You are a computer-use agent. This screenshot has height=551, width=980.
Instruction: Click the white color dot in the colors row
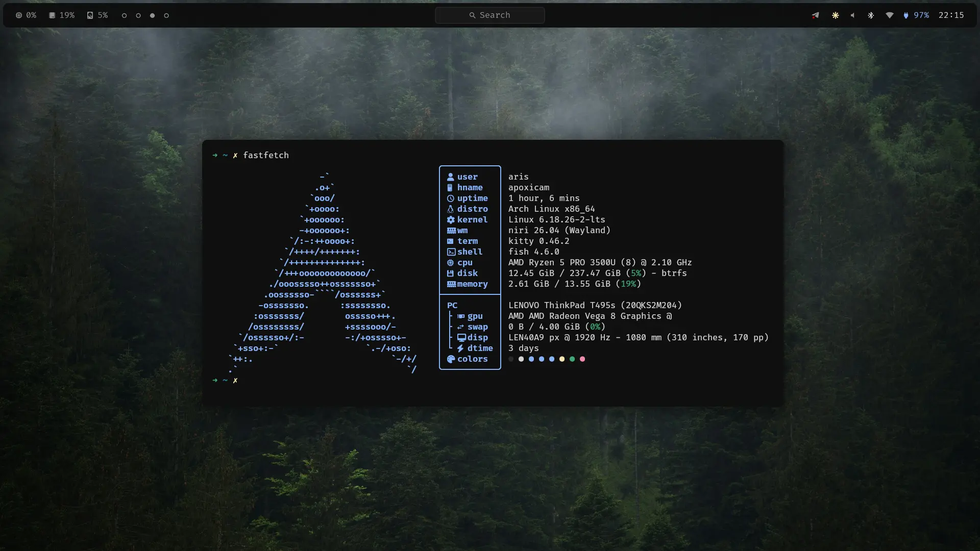coord(521,359)
